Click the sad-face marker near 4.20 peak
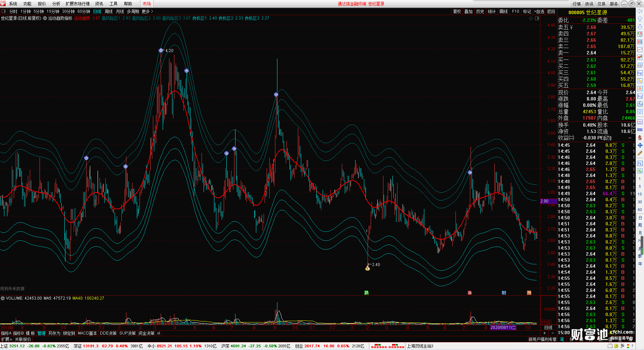This screenshot has height=350, width=644. [x=161, y=50]
